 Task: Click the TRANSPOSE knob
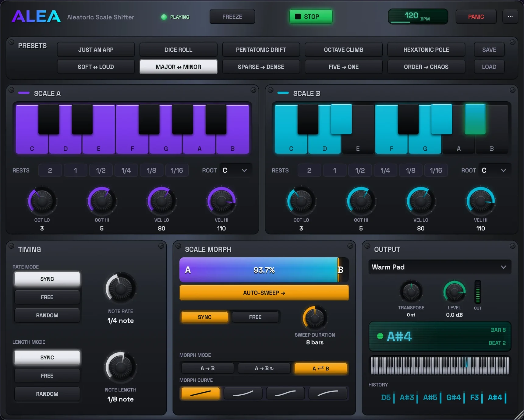[411, 292]
